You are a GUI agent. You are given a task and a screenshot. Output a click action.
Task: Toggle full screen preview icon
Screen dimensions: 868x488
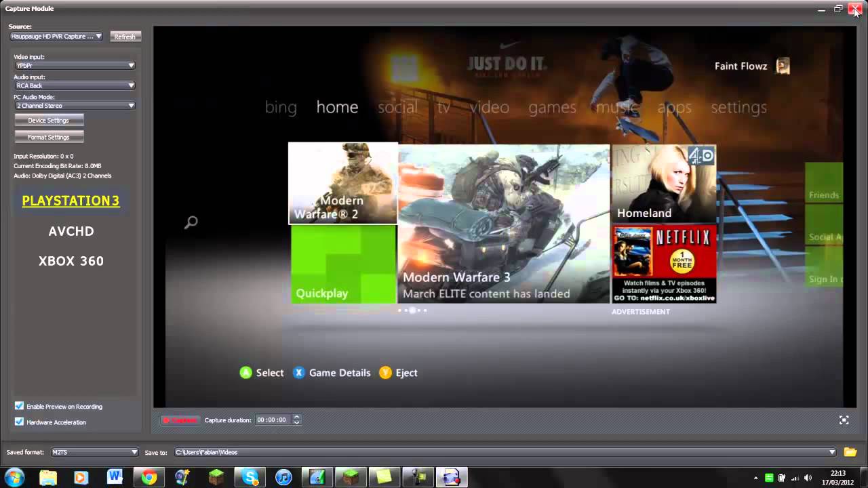(x=844, y=420)
